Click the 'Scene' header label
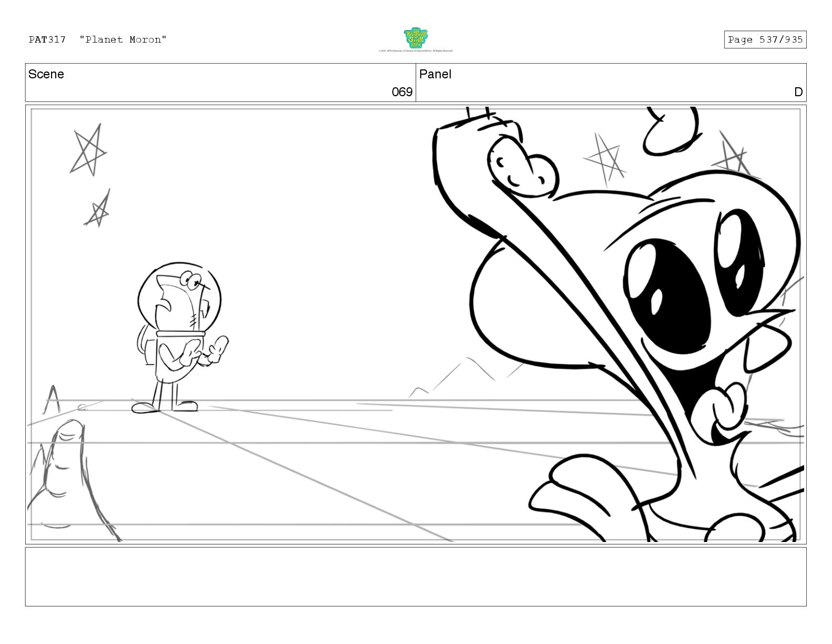The height and width of the screenshot is (644, 832). coord(46,74)
